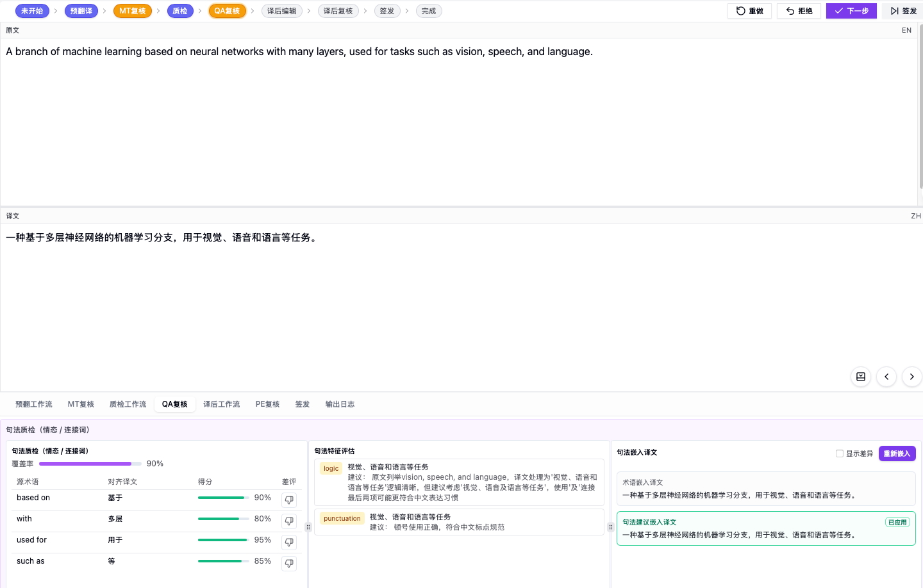Viewport: 923px width, 588px height.
Task: Select the applied 句法建议嵌入译文 card
Action: coord(766,528)
